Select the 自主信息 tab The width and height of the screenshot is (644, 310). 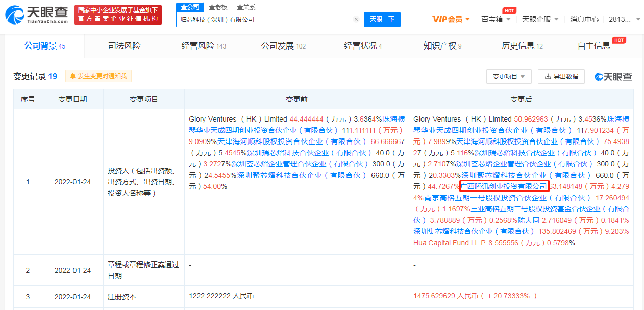click(594, 46)
